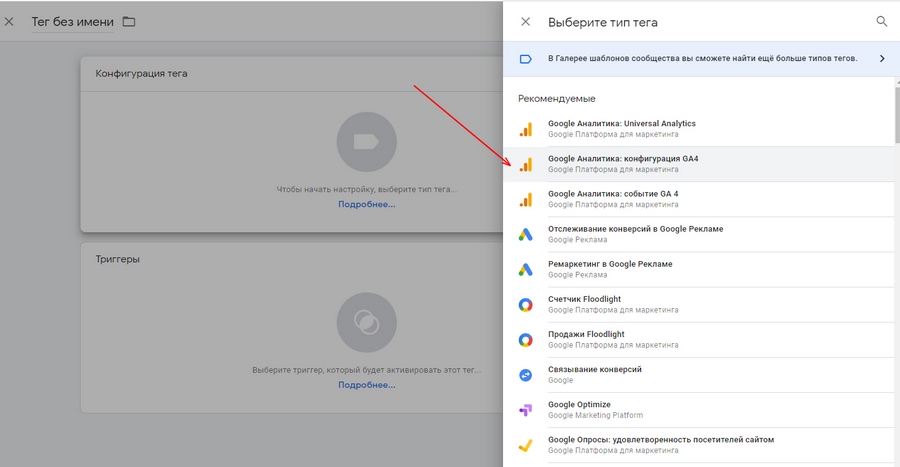Click the conversion linker icon
Screen dimensions: 900x467
(x=525, y=375)
